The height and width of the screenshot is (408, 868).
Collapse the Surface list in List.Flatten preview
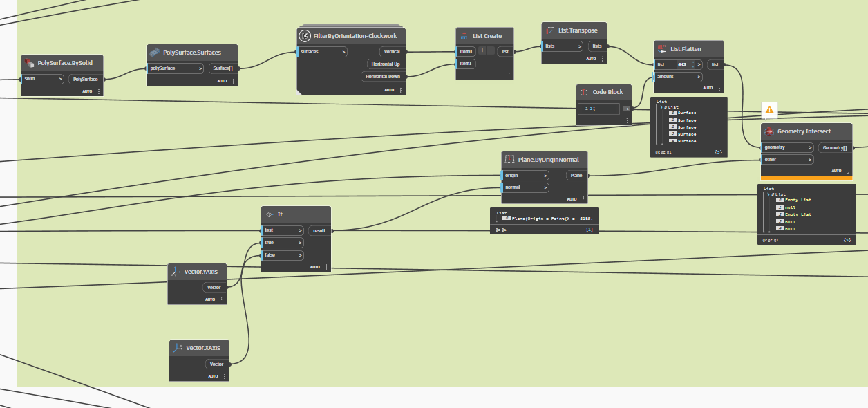point(661,107)
